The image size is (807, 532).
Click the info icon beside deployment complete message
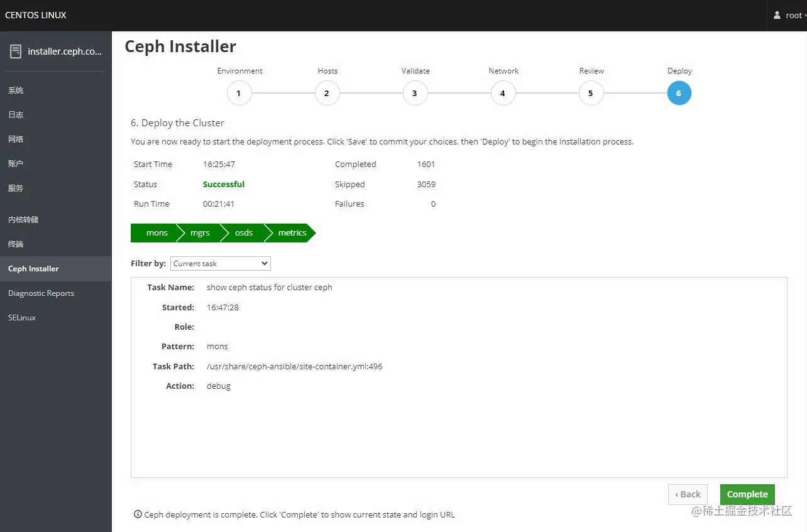pos(138,514)
